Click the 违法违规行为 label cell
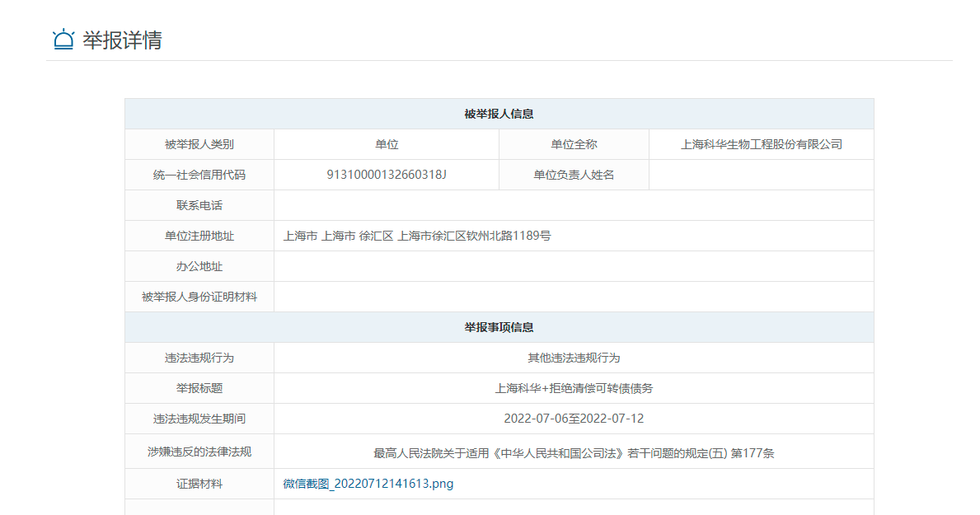Screen dimensions: 980x515 199,358
